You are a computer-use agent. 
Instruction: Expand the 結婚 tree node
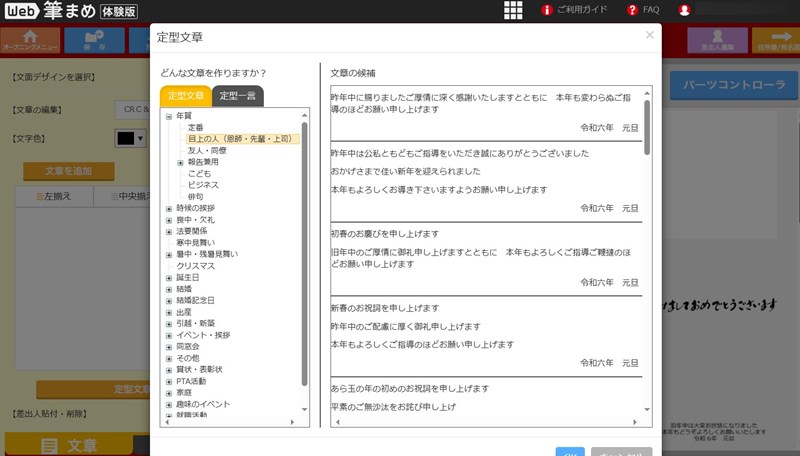tap(169, 289)
